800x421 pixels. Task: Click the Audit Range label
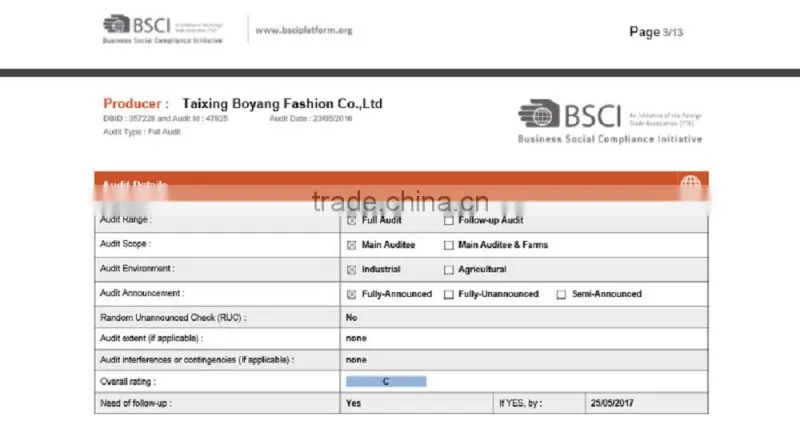(126, 219)
